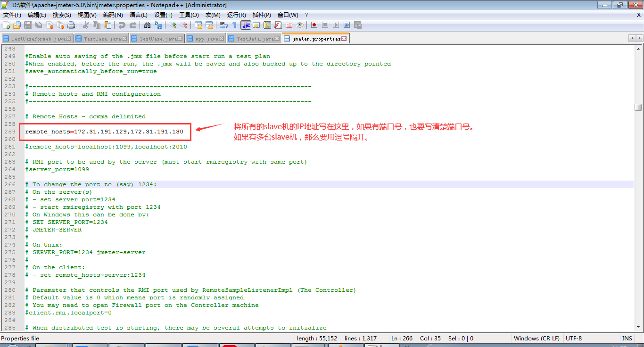Open the 文件(F) menu
Viewport: 644px width, 347px height.
click(x=12, y=15)
